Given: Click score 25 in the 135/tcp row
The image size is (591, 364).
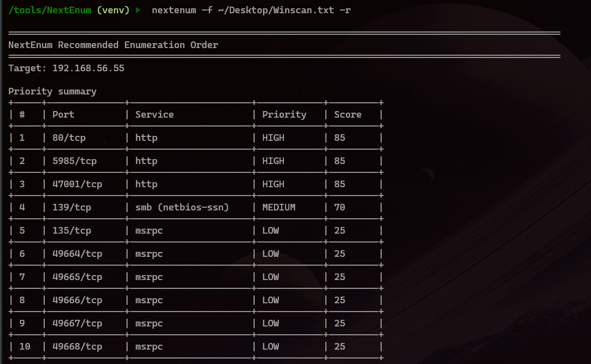Looking at the screenshot, I should coord(340,231).
